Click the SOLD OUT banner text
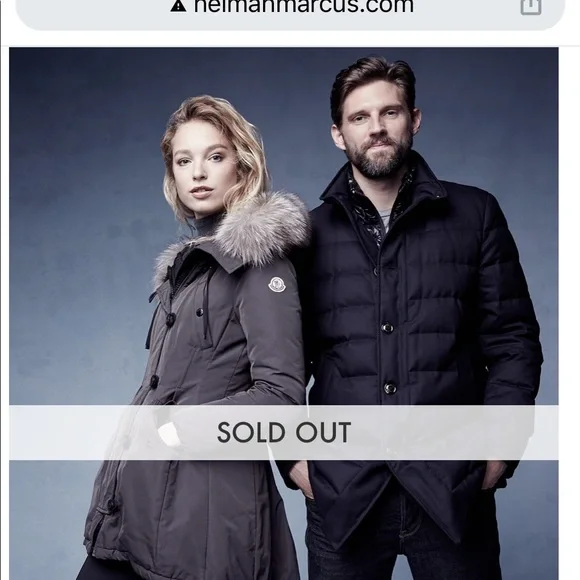580x580 pixels. 284,432
